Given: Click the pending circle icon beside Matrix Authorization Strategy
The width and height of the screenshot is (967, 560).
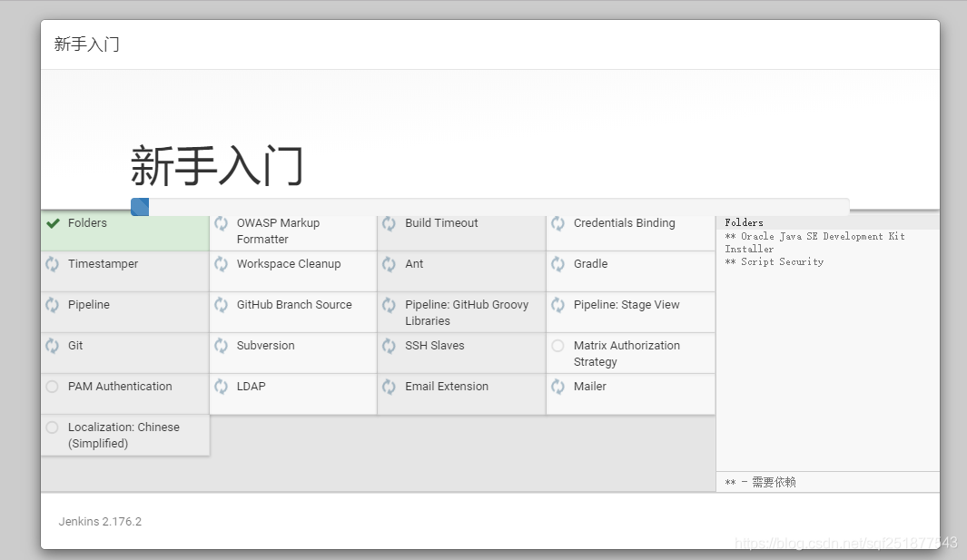Looking at the screenshot, I should [558, 346].
